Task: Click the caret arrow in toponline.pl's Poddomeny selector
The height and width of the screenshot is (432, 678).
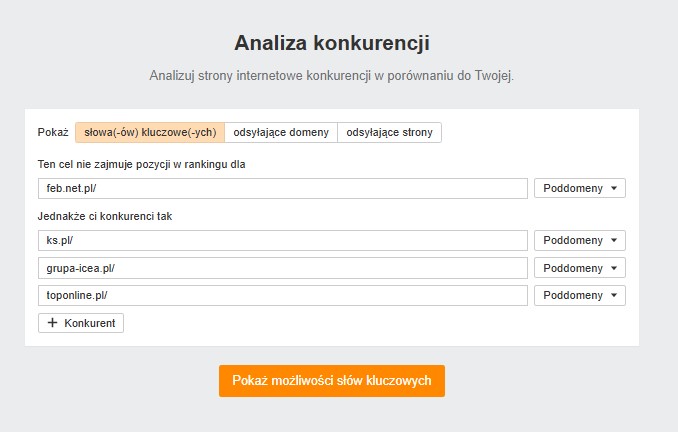Action: point(614,295)
